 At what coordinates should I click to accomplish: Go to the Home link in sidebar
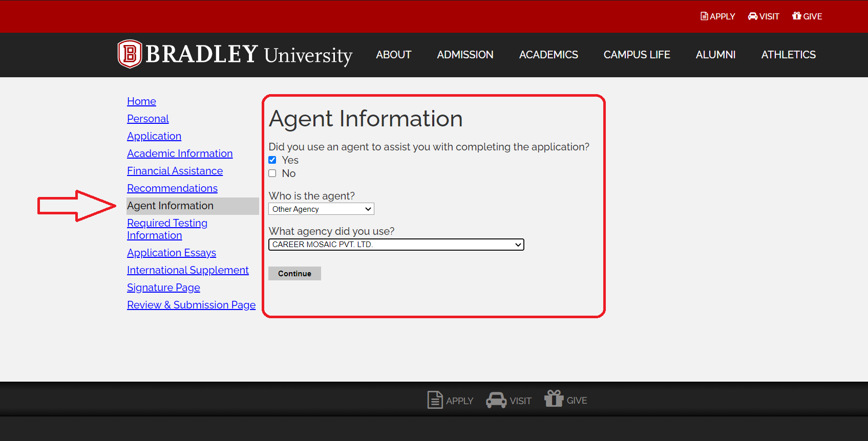click(141, 101)
